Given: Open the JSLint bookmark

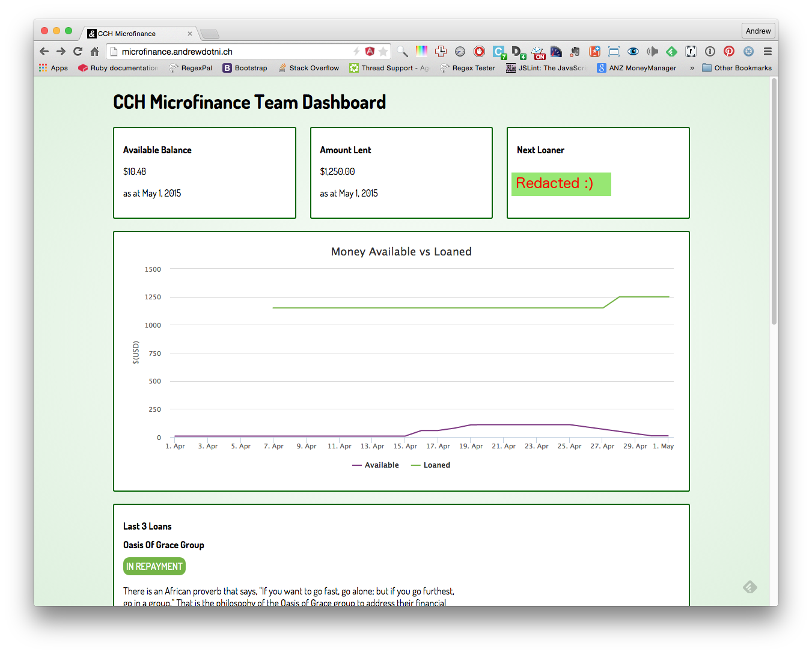Looking at the screenshot, I should click(546, 68).
